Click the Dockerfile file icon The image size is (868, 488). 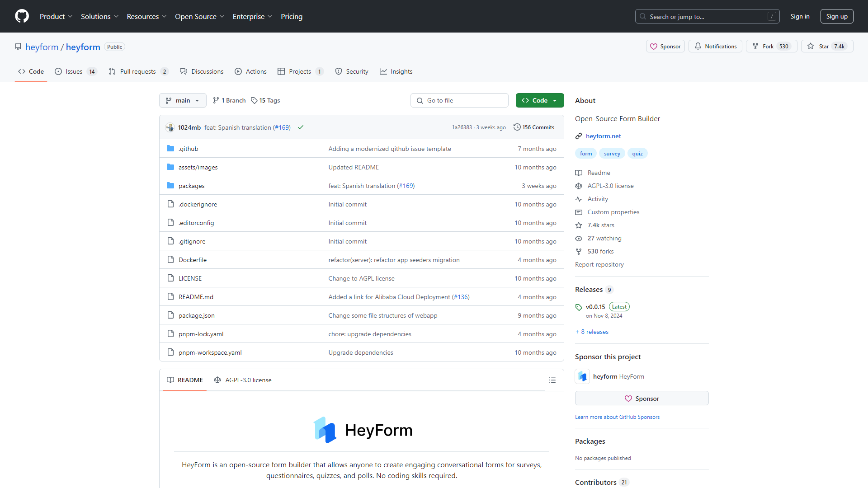(x=170, y=260)
